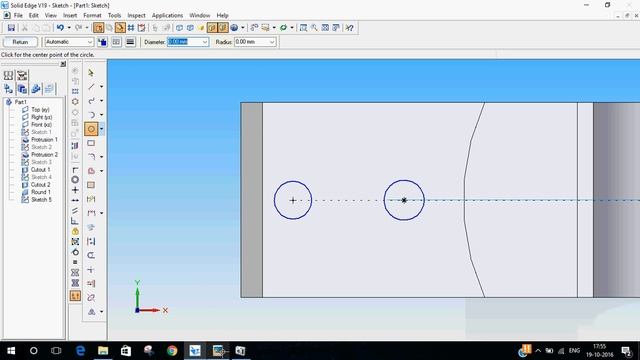The image size is (640, 360).
Task: Toggle the Relationship Handles button
Action: (x=75, y=296)
